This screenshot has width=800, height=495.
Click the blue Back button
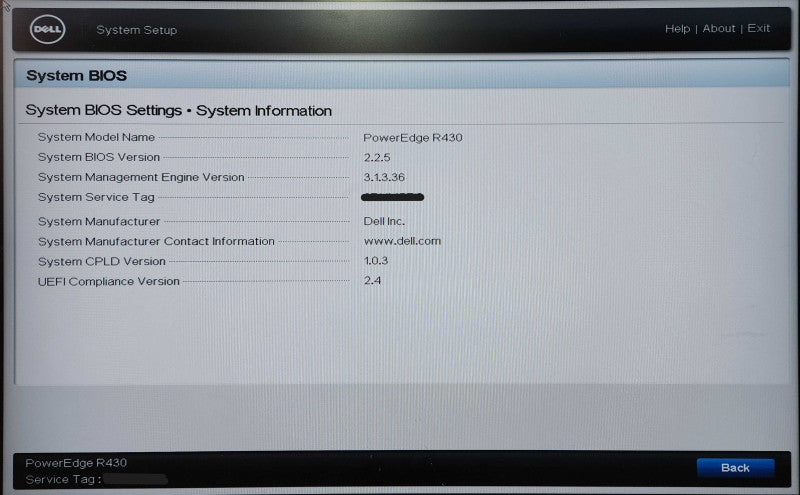[735, 468]
